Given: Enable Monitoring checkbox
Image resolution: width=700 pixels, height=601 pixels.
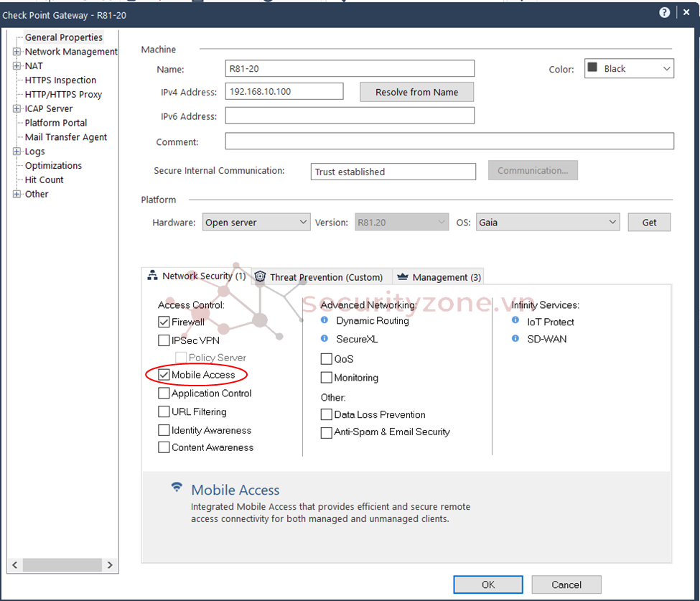Looking at the screenshot, I should tap(327, 378).
